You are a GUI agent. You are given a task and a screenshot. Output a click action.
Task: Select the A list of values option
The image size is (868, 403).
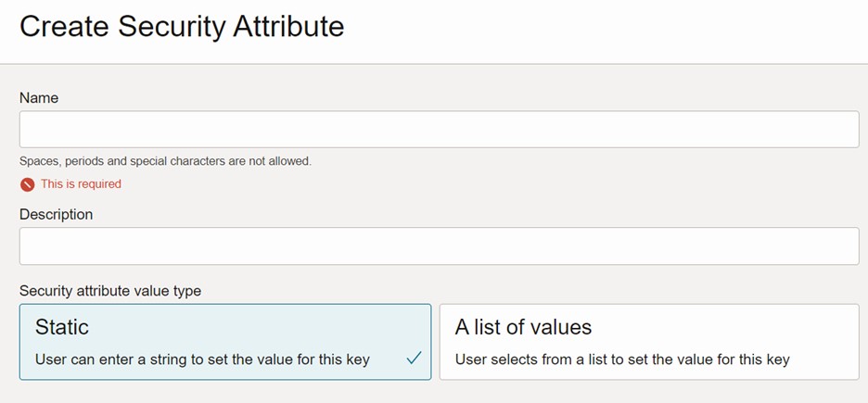pyautogui.click(x=648, y=342)
